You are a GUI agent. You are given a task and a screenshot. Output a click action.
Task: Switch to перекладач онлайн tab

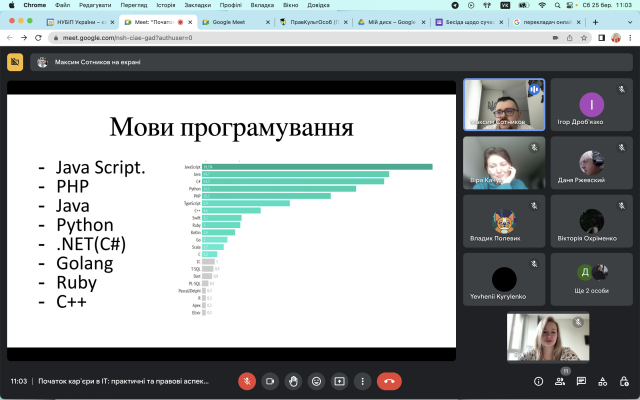(547, 22)
